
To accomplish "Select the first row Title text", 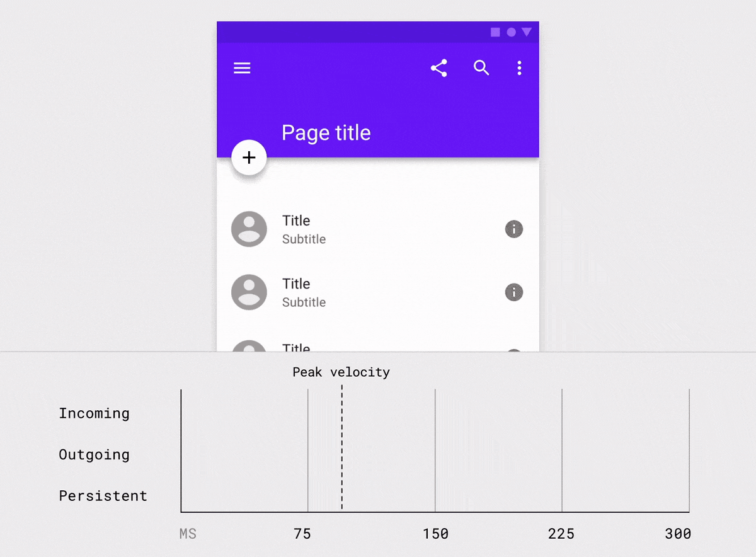I will coord(296,221).
